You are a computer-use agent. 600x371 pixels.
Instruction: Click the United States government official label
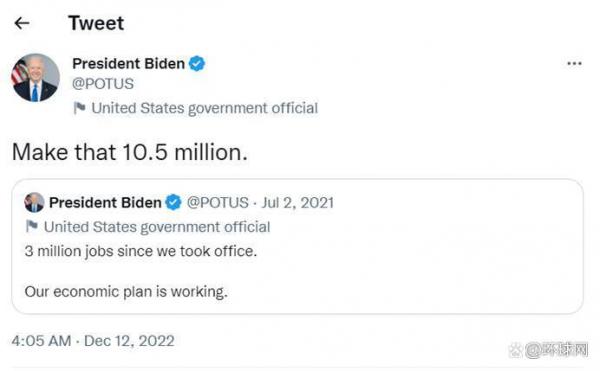pos(205,108)
